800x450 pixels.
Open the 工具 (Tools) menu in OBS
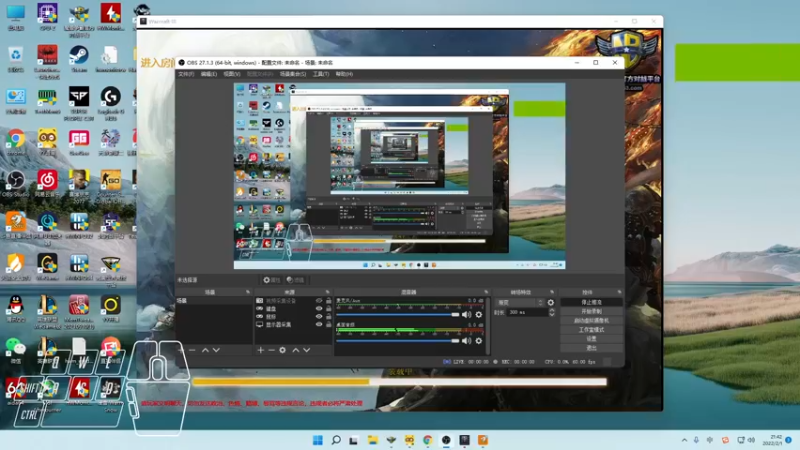click(x=320, y=74)
